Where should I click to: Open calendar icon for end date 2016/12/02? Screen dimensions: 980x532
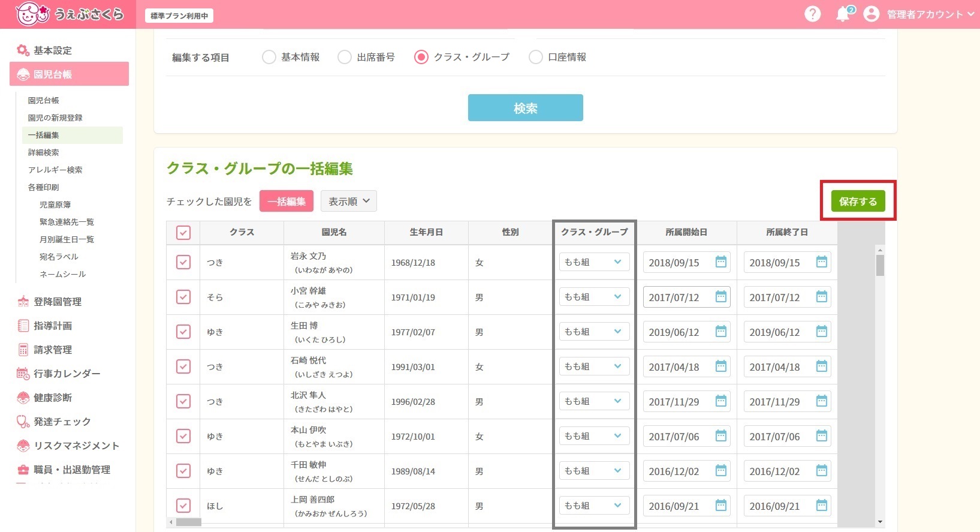pyautogui.click(x=822, y=471)
